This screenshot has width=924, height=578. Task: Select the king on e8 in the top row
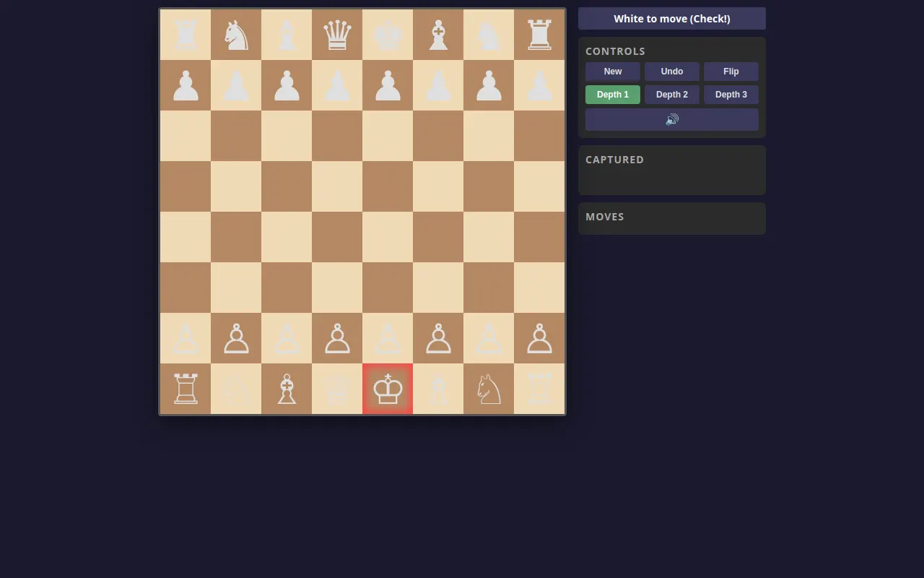(x=388, y=35)
